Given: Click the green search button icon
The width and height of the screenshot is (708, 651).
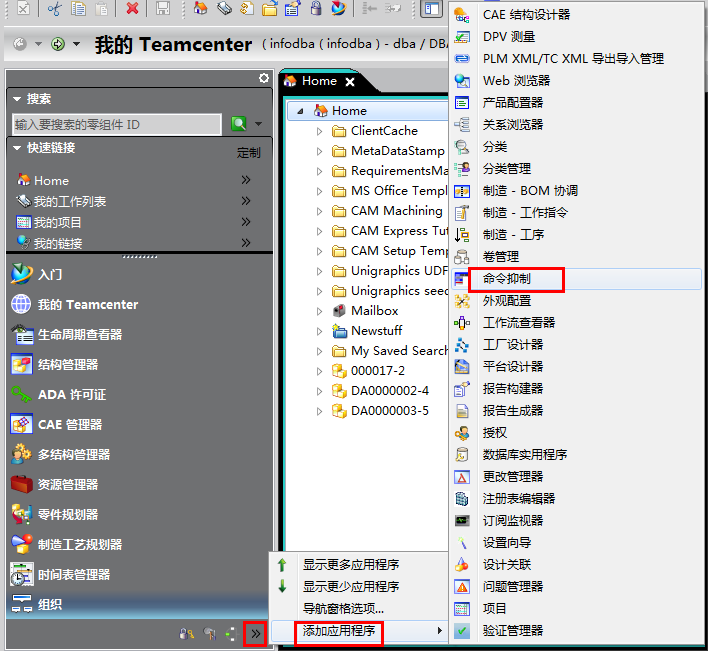Looking at the screenshot, I should (238, 124).
